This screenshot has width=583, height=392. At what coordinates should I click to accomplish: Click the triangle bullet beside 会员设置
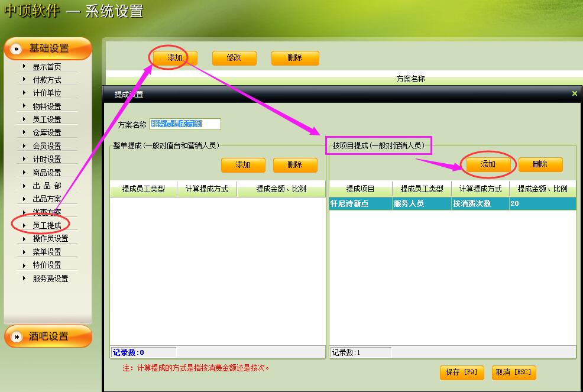24,145
